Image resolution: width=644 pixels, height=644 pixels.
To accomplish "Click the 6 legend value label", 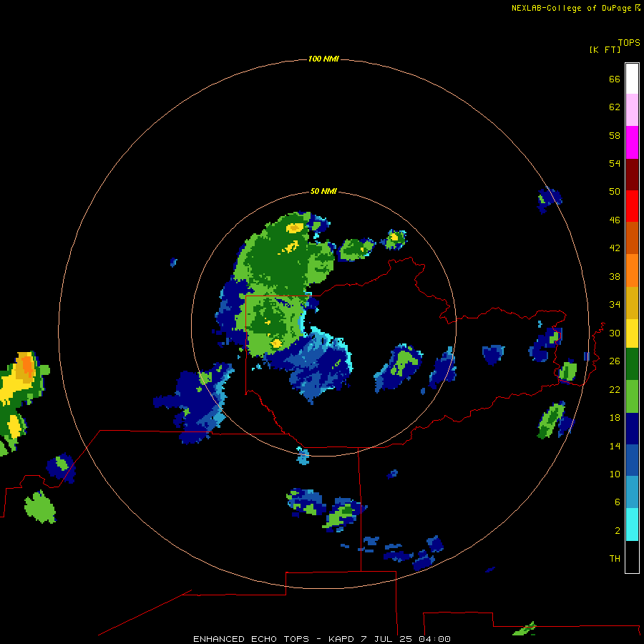I will tap(618, 502).
